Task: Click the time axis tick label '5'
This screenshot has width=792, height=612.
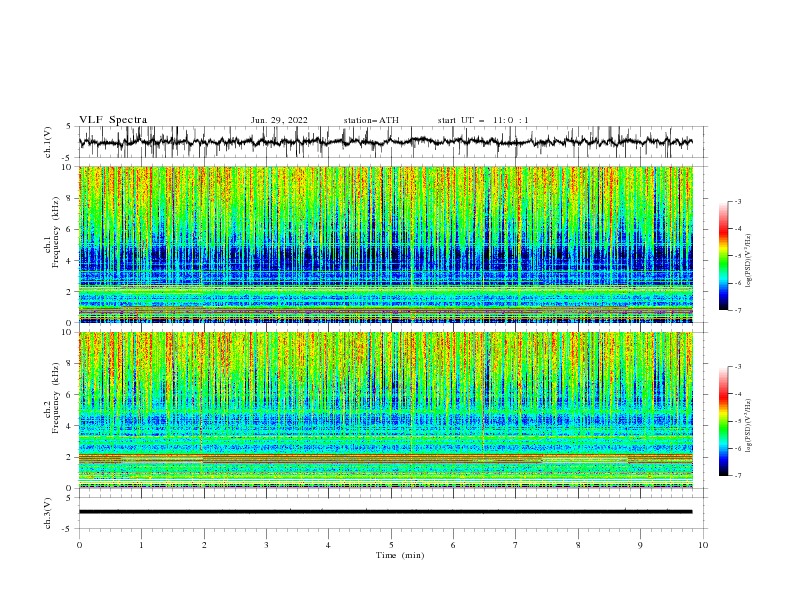Action: (x=391, y=545)
